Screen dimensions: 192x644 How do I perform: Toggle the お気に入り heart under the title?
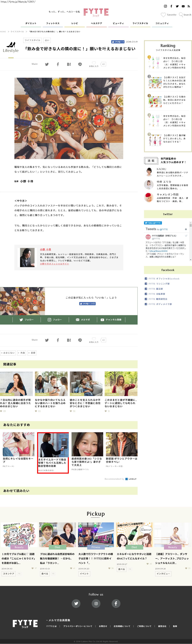(94, 63)
